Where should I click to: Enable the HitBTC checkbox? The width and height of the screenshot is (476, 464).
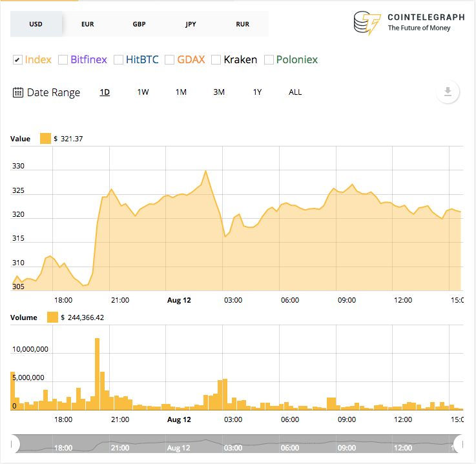pyautogui.click(x=118, y=60)
